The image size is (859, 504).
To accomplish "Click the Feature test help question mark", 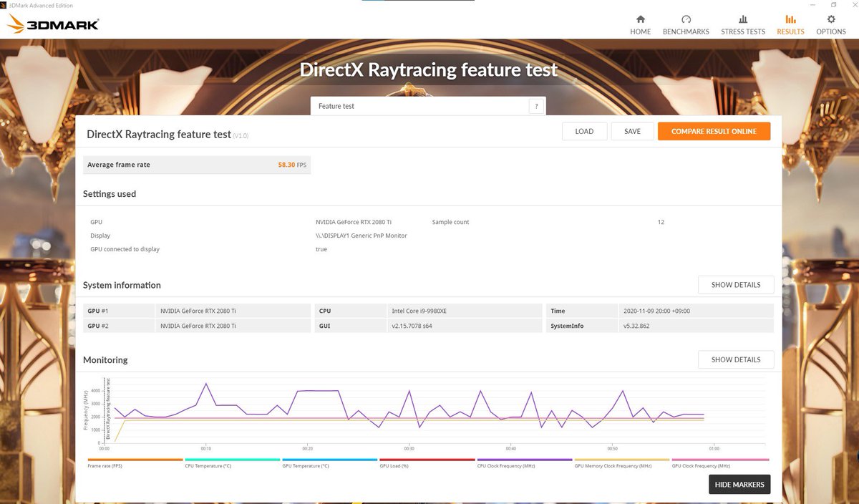I will click(x=536, y=106).
